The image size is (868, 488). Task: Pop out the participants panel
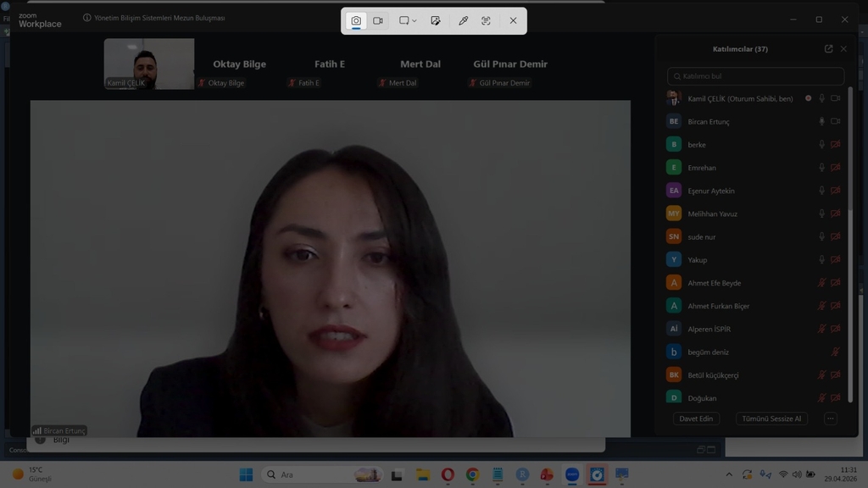[x=828, y=49]
